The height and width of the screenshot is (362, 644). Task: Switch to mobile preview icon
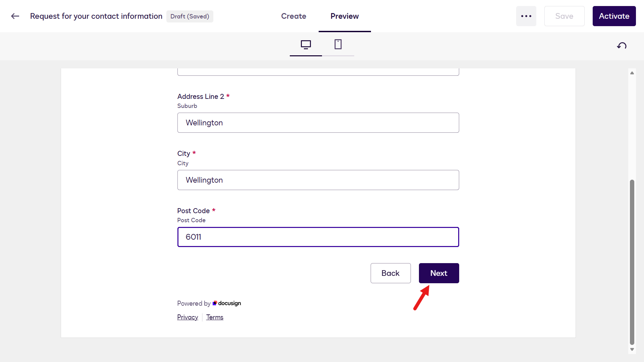[x=338, y=45]
